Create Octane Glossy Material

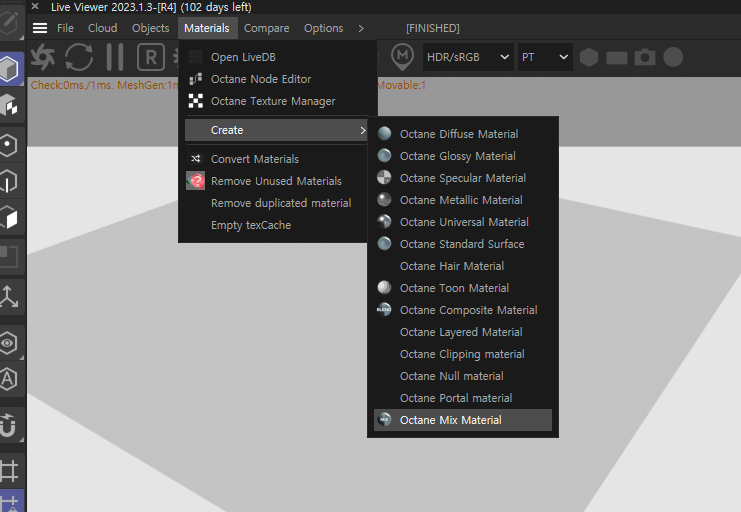[463, 156]
